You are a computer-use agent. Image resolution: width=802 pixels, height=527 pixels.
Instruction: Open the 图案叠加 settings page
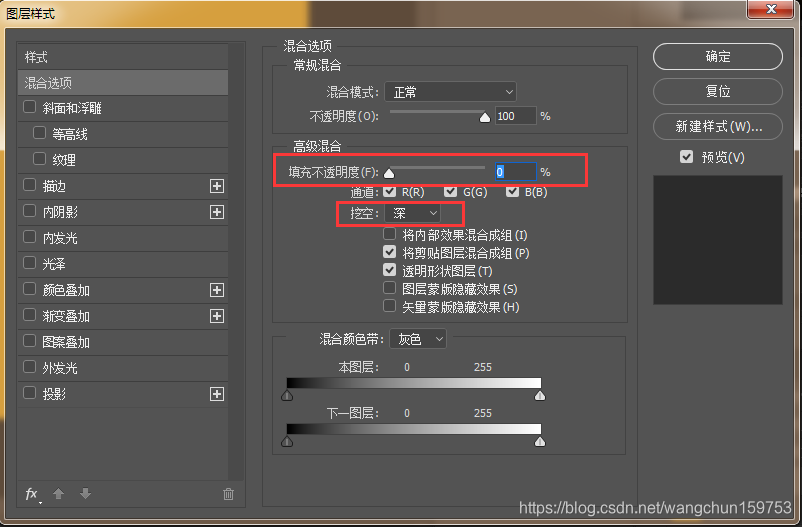66,342
